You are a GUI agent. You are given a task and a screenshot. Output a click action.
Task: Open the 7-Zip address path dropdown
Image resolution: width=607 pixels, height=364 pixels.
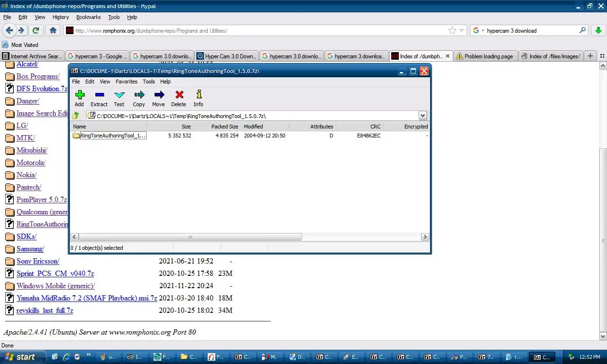coord(423,116)
